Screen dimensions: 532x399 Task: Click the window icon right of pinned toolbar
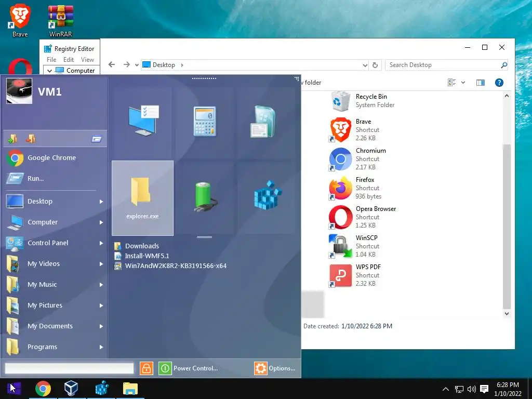[97, 139]
